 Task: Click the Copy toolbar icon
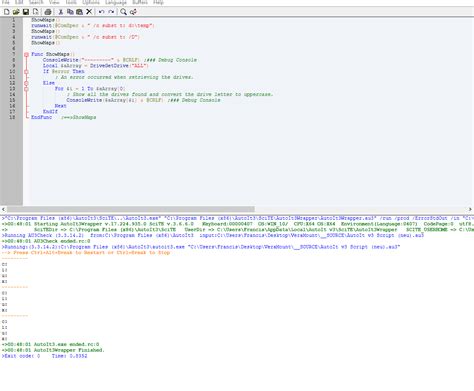point(70,12)
